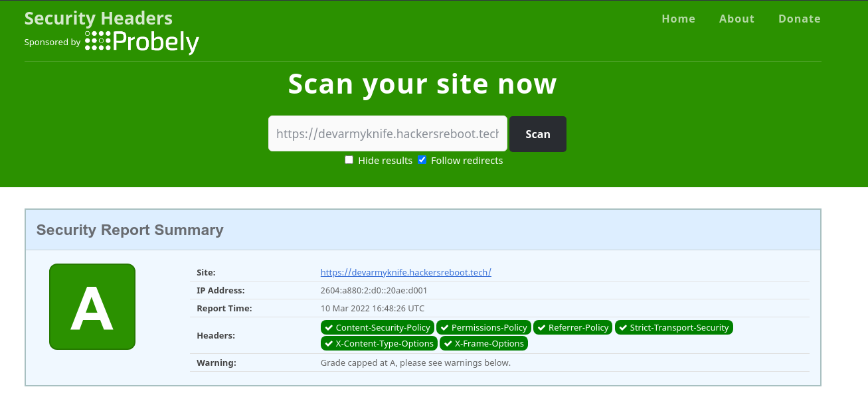The image size is (868, 397).
Task: Uncheck the Follow redirects checkbox
Action: pos(422,160)
